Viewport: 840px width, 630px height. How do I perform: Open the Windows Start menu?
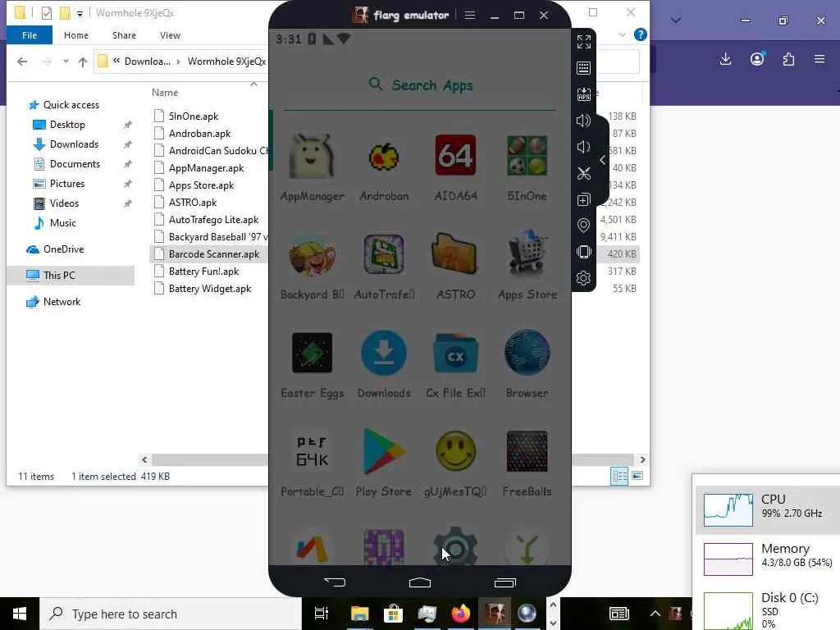pos(20,614)
